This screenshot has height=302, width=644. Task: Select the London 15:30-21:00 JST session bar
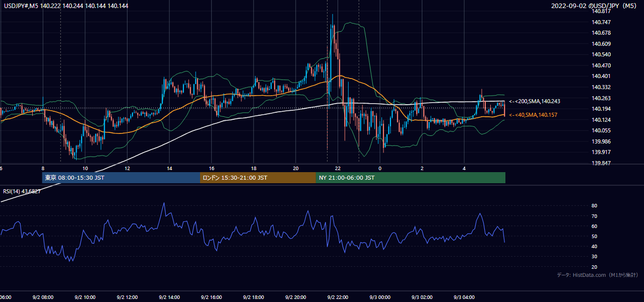258,178
